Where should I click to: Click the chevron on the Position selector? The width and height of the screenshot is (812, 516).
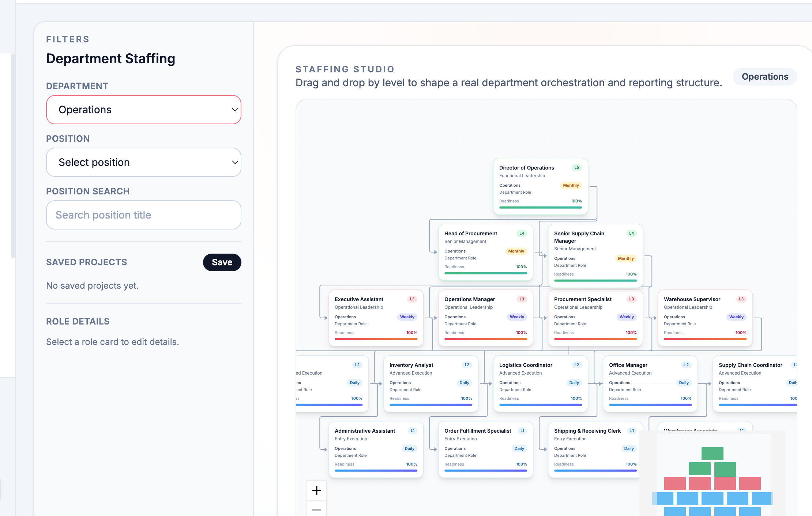click(x=235, y=162)
